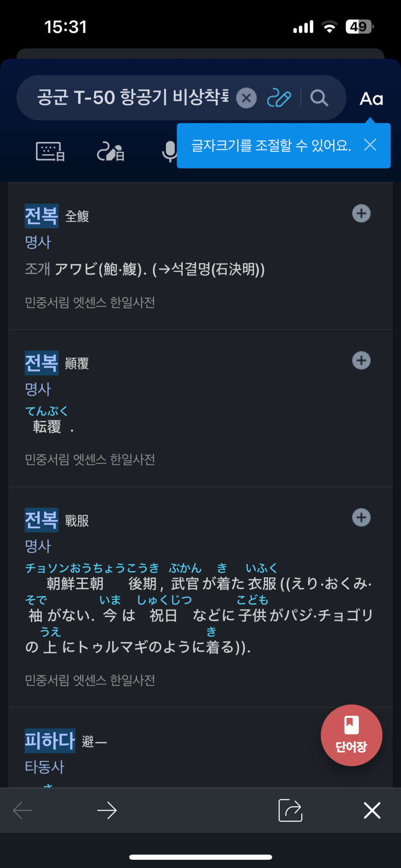Viewport: 401px width, 868px height.
Task: Tap the handwriting link pen icon
Action: [x=279, y=98]
